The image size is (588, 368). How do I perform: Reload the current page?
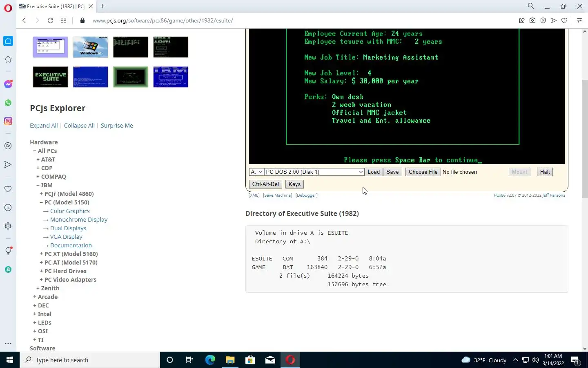(50, 20)
